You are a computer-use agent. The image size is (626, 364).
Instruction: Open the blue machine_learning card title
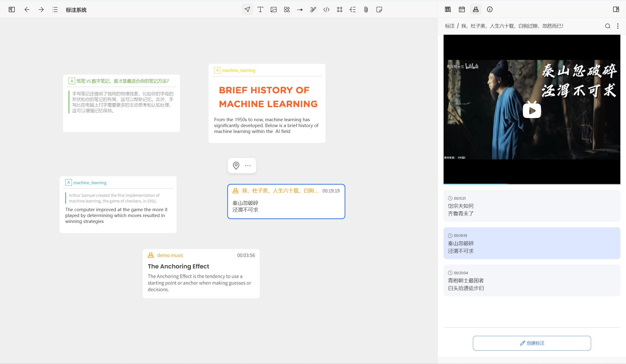click(x=90, y=183)
